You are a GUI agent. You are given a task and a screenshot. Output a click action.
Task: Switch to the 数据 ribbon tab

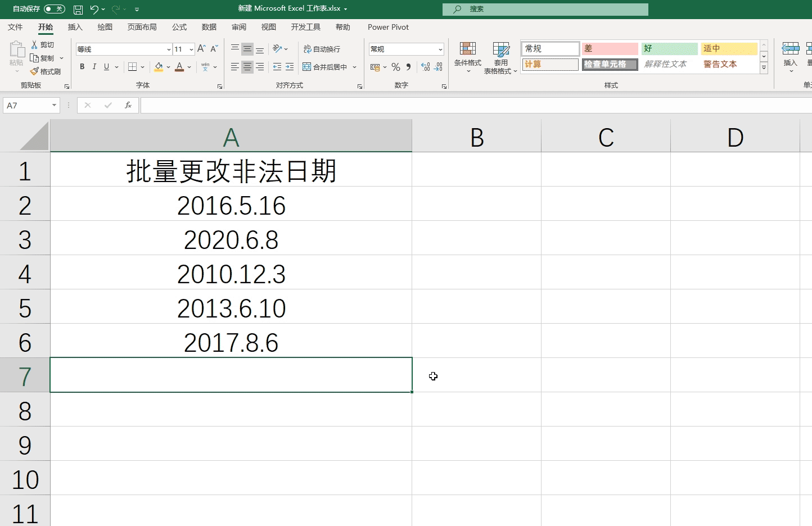click(209, 26)
